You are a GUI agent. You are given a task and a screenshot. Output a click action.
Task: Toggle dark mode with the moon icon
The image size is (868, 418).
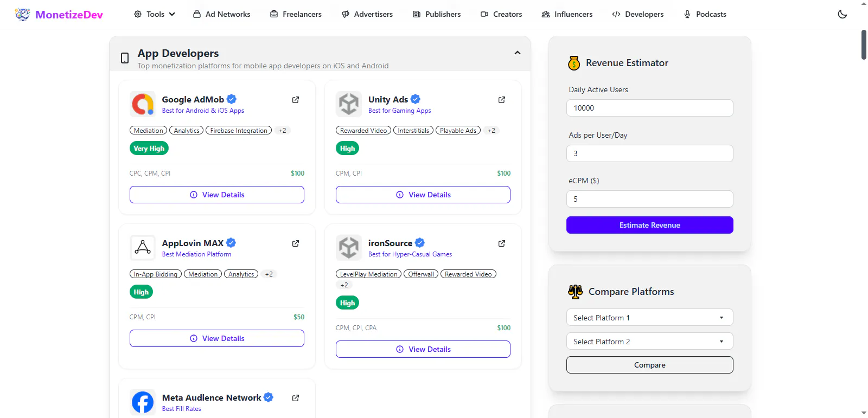pos(843,14)
